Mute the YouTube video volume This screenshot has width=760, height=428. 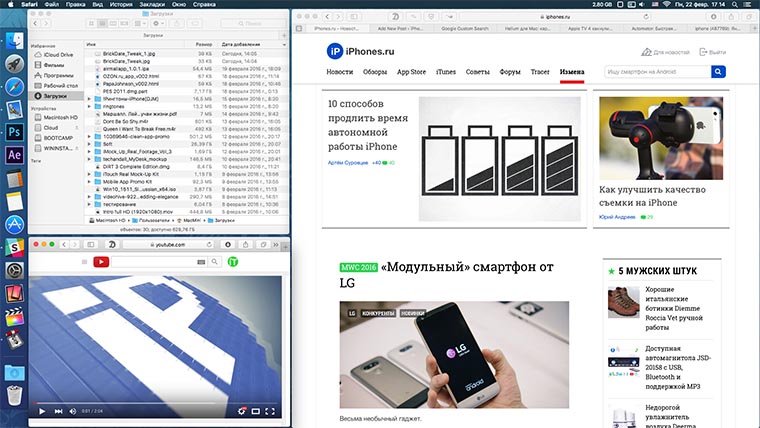point(73,411)
